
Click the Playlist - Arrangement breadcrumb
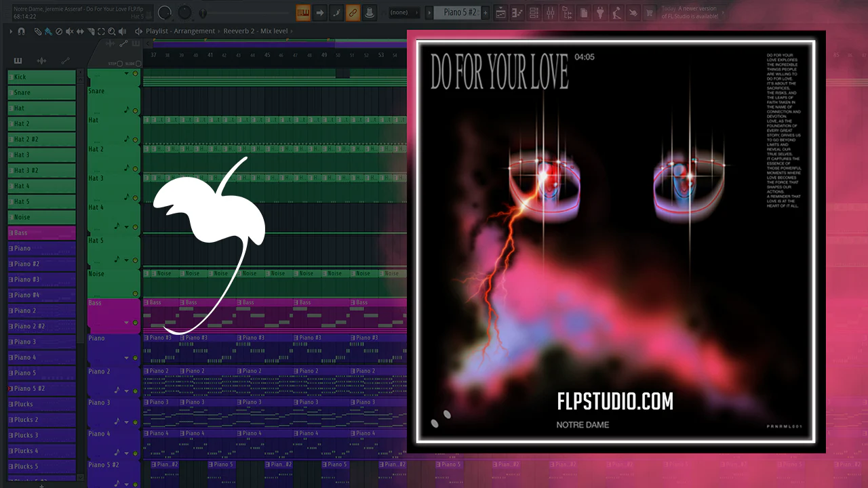[180, 31]
